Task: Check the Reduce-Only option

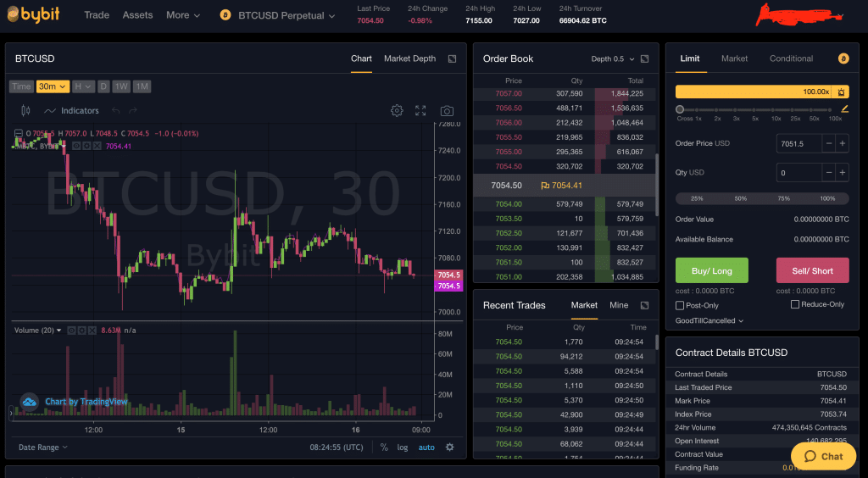Action: [x=795, y=304]
